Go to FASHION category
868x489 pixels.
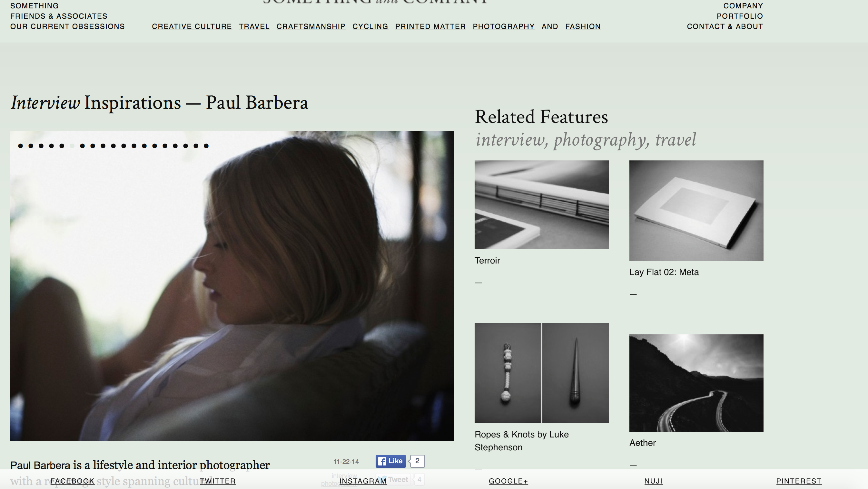(583, 26)
